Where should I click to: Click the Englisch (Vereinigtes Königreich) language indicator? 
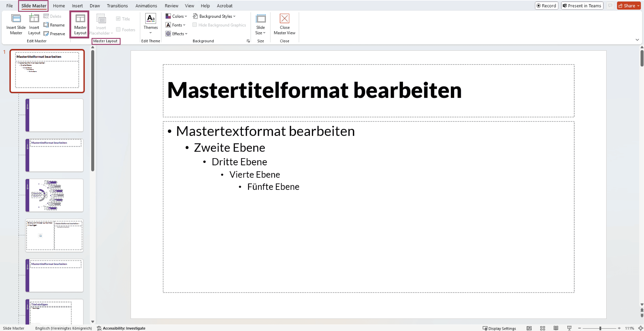tap(63, 328)
